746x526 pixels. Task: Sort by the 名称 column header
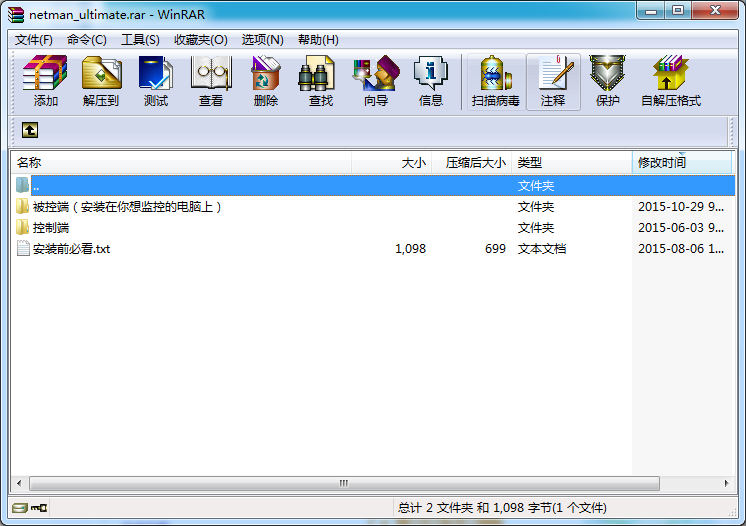[181, 163]
